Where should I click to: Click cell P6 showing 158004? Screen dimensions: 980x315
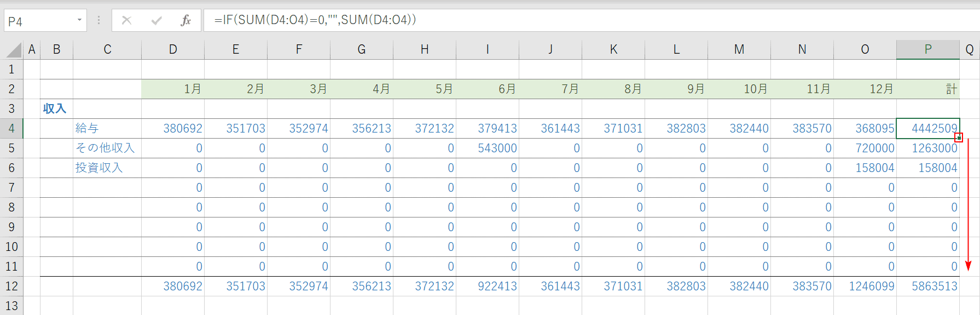[928, 168]
